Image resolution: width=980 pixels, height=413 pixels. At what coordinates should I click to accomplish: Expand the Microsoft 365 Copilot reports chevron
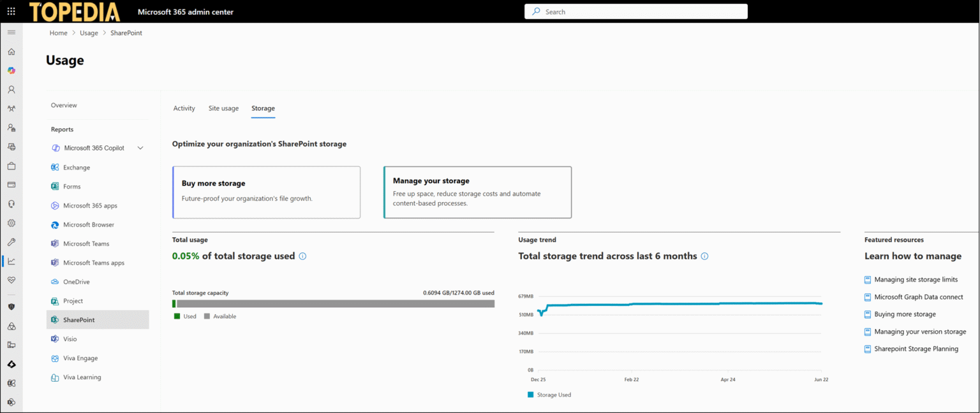140,149
